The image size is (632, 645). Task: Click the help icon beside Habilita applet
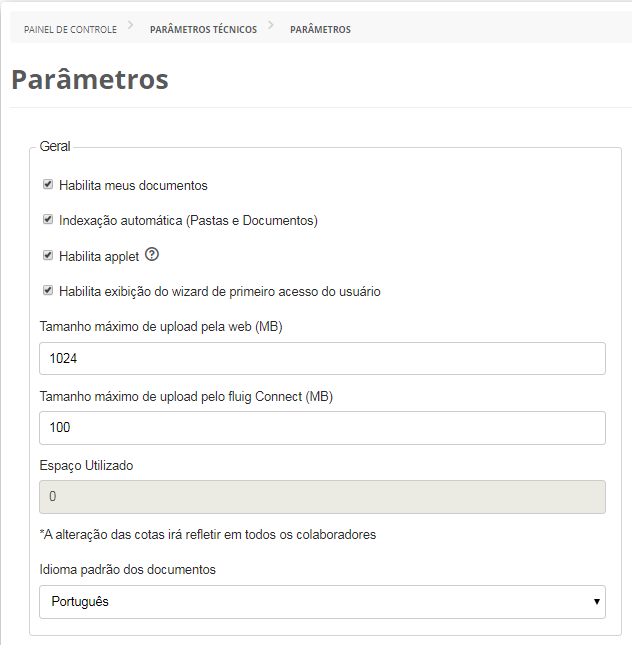pos(152,255)
